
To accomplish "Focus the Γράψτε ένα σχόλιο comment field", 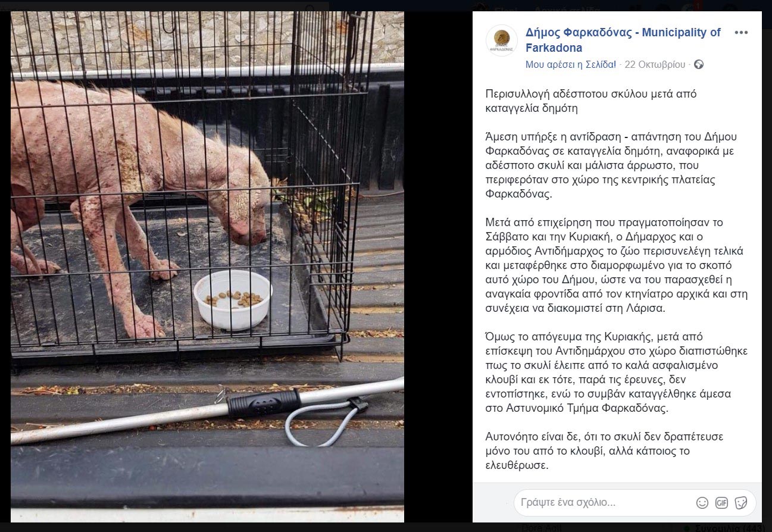I will click(601, 503).
